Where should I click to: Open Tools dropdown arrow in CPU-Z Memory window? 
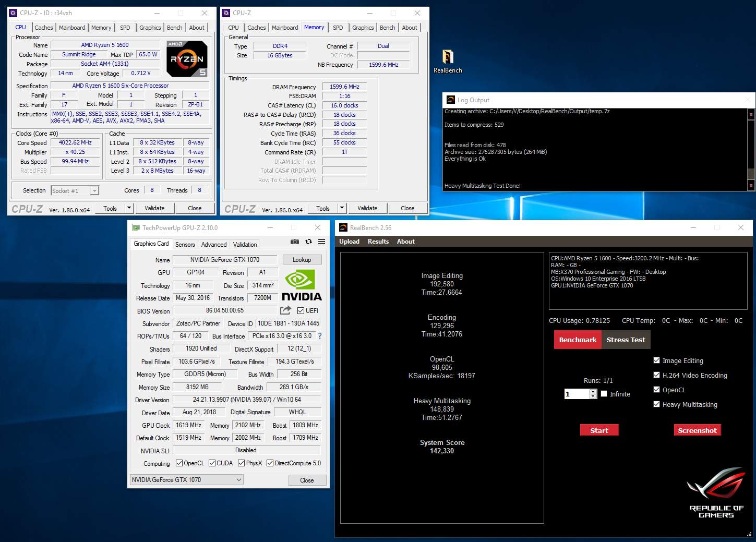342,208
